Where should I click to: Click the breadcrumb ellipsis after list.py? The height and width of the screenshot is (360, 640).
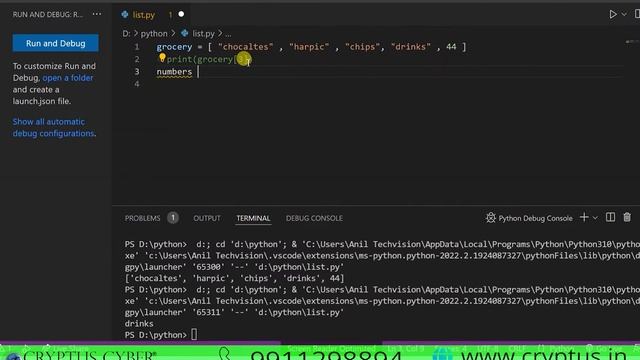click(228, 33)
